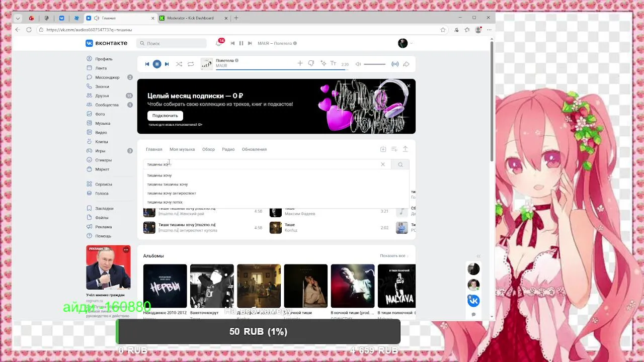Image resolution: width=644 pixels, height=362 pixels.
Task: Click the magnifier search button
Action: point(400,164)
